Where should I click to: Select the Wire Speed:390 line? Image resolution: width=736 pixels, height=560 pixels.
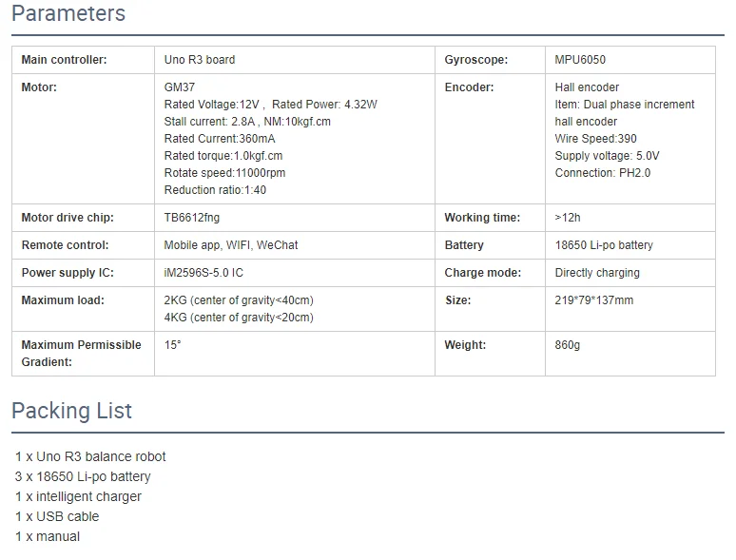(595, 139)
